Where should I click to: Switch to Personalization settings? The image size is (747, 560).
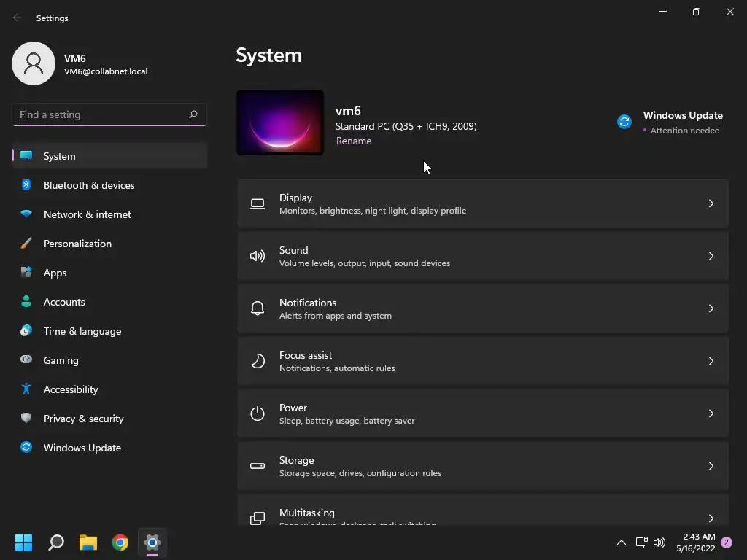click(77, 244)
